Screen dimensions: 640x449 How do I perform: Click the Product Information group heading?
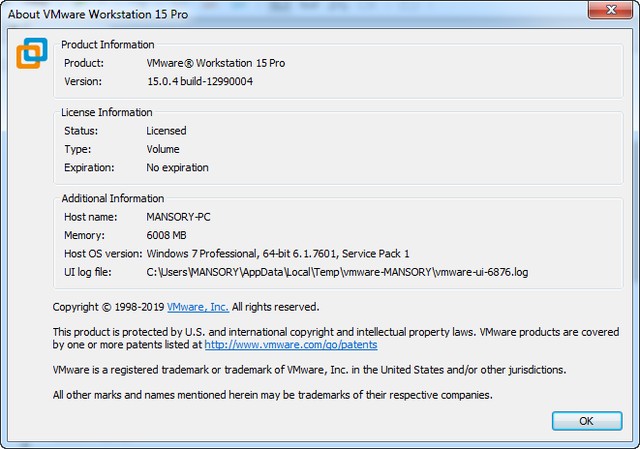click(x=108, y=45)
